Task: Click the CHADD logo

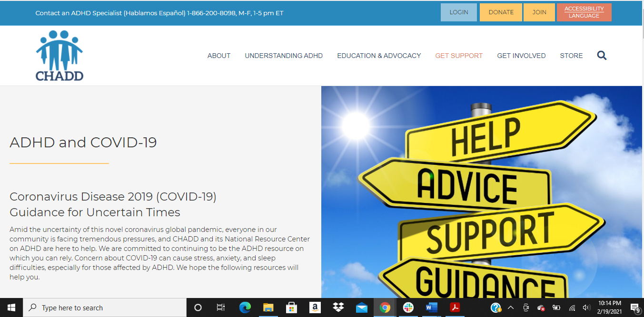Action: tap(59, 56)
